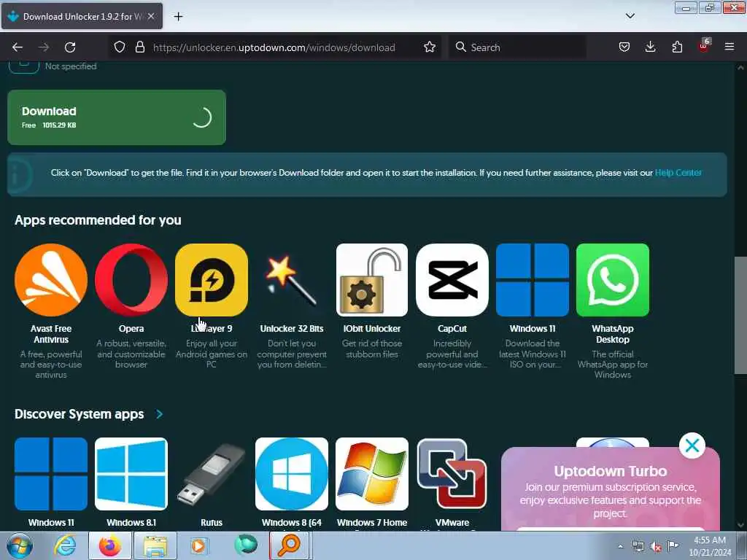Select the Rufus USB drive icon
This screenshot has height=560, width=747.
[x=212, y=474]
